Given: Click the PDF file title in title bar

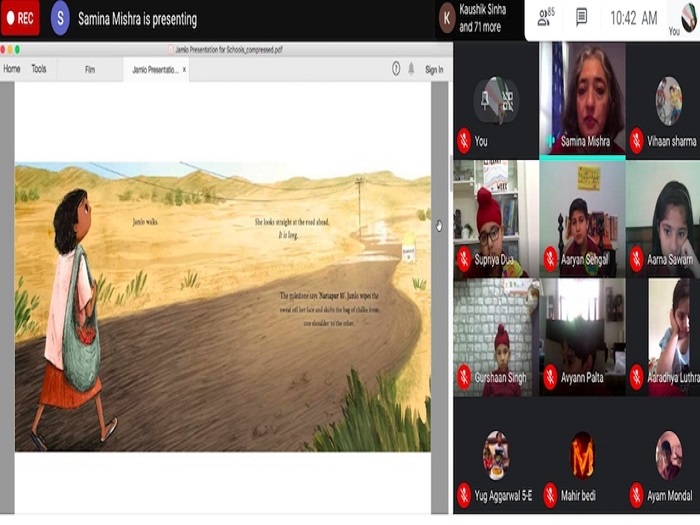Looking at the screenshot, I should pos(228,50).
